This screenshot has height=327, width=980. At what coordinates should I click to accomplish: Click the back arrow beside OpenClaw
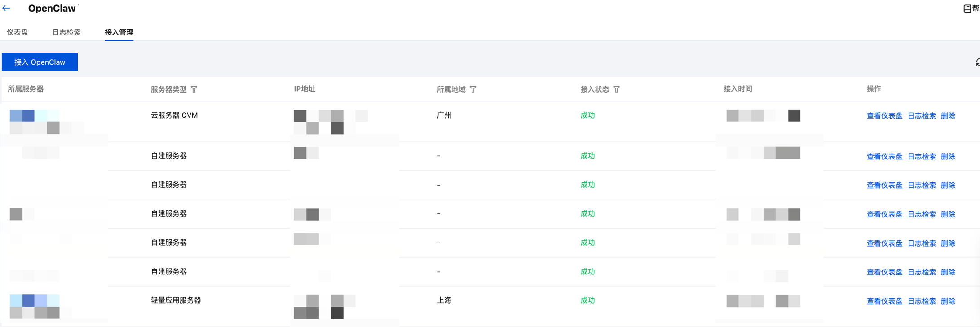(6, 8)
